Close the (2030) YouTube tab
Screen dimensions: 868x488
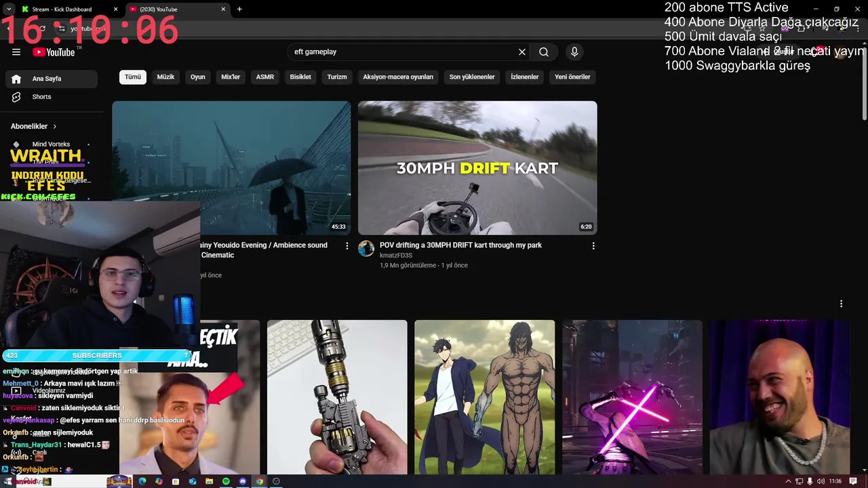[223, 9]
